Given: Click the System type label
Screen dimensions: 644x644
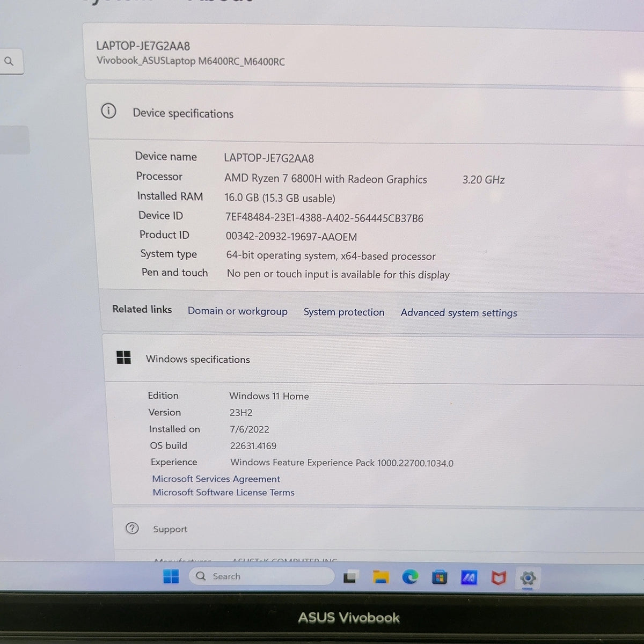Looking at the screenshot, I should pos(169,254).
